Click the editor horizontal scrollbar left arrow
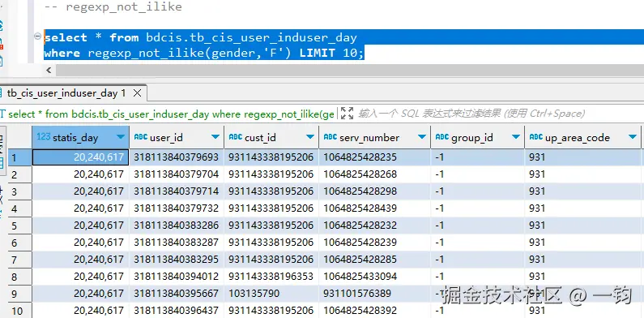644x318 pixels. pos(49,71)
